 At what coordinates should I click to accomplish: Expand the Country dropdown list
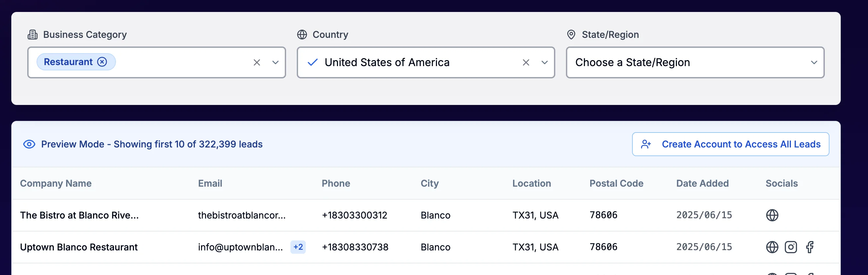[x=545, y=63]
